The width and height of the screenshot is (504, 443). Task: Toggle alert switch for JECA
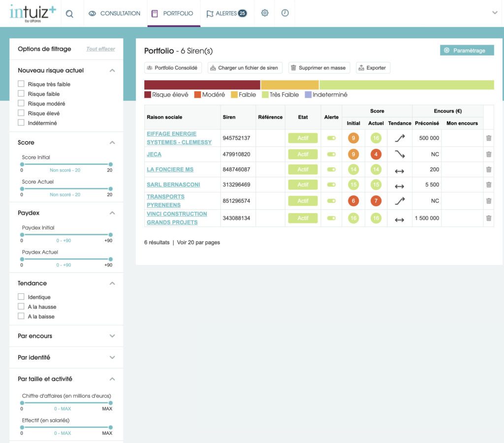click(x=331, y=154)
